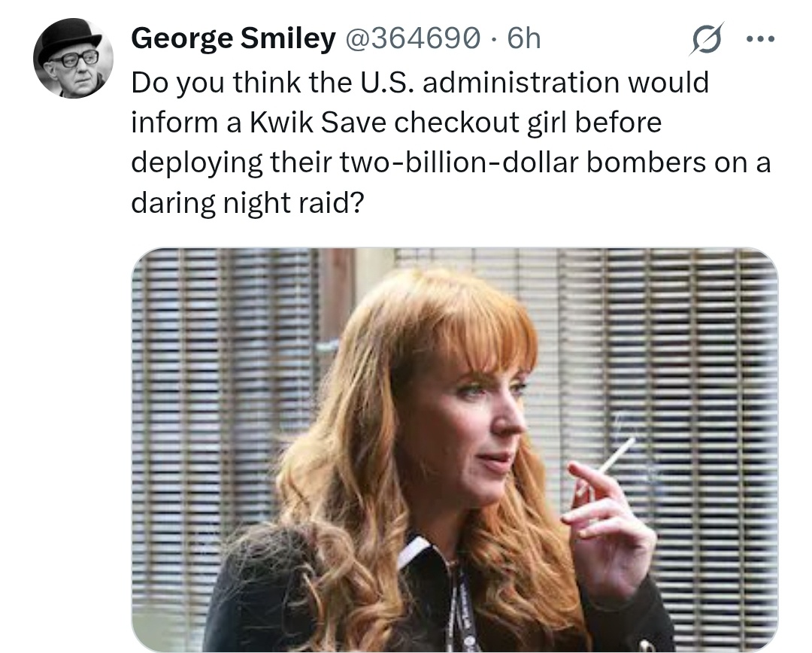Click the words 'Kwik Save' in the tweet
This screenshot has height=653, width=812.
pyautogui.click(x=317, y=123)
